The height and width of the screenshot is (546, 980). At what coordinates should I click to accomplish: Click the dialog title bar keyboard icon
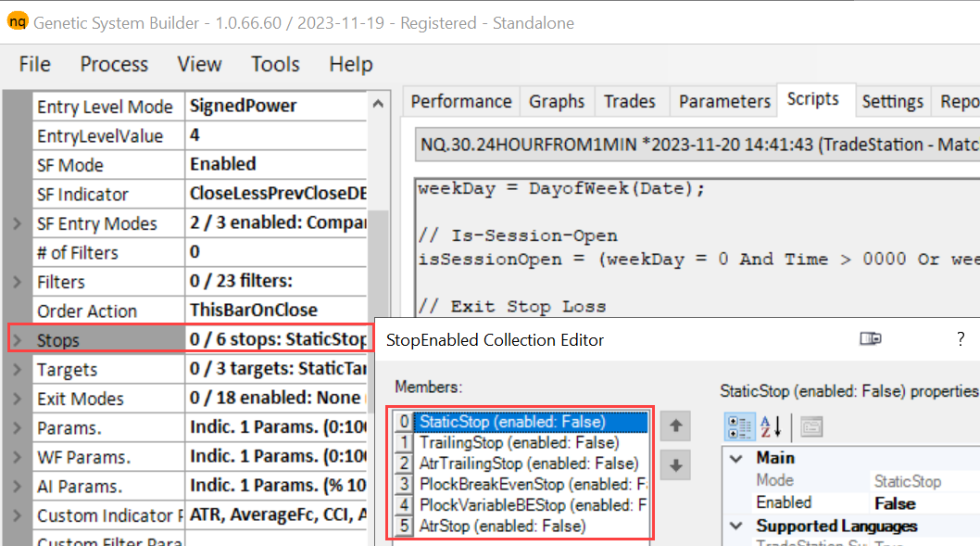(870, 339)
